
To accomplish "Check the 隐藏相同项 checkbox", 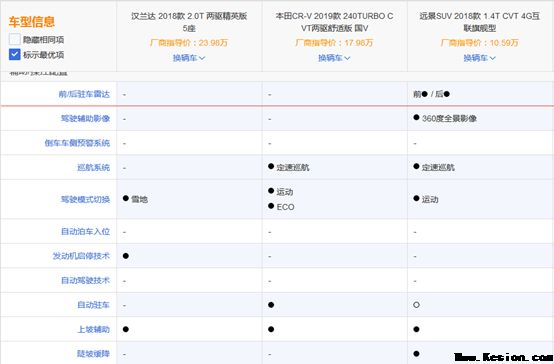I will pos(14,39).
